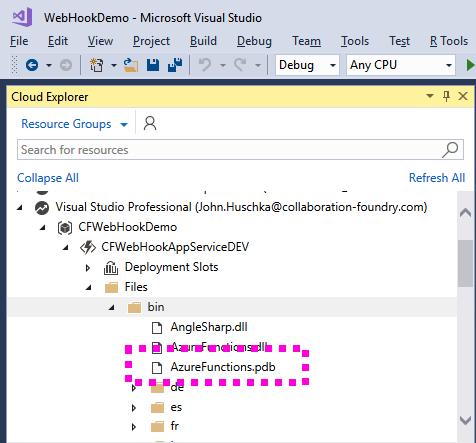Open the Tools menu
The height and width of the screenshot is (443, 476).
(355, 41)
